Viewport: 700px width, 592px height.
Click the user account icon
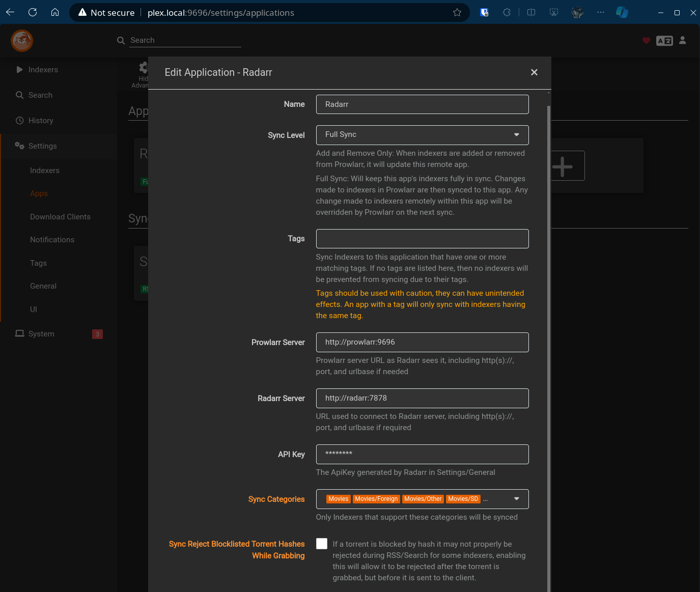(x=683, y=41)
